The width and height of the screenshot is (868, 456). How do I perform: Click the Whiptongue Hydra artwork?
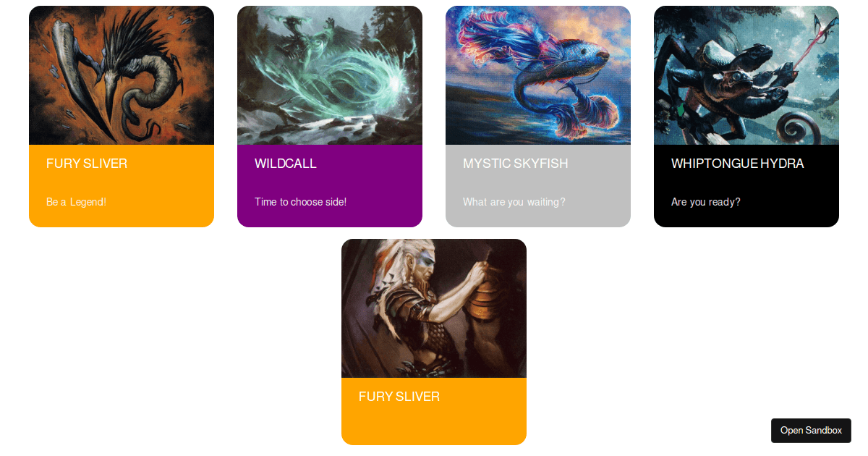[746, 75]
